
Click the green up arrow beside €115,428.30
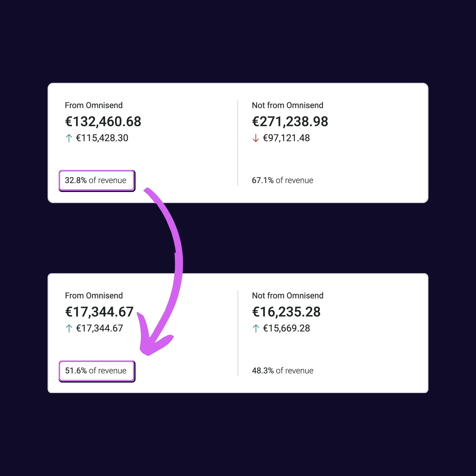click(x=69, y=138)
